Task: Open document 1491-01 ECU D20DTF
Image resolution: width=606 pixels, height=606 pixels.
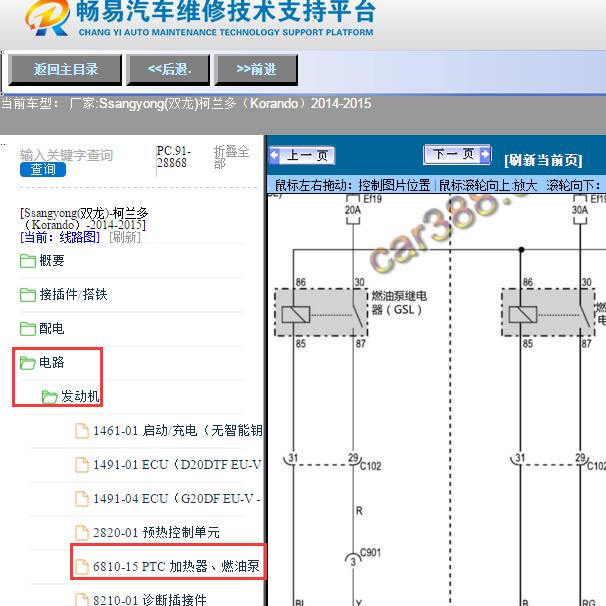Action: [177, 465]
